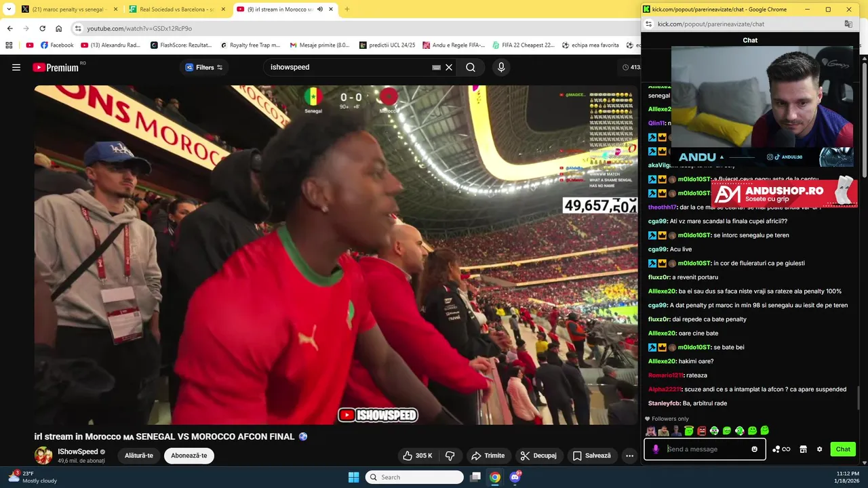Click the video player to pause
868x488 pixels.
click(336, 254)
